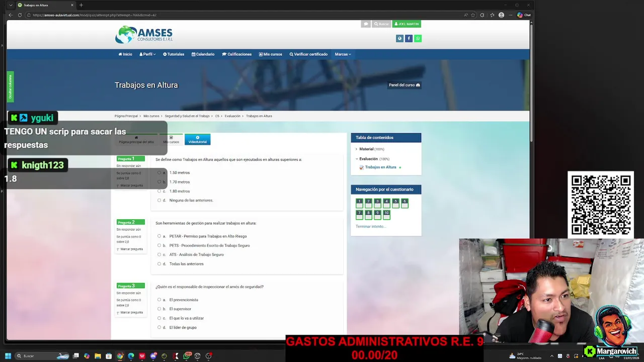This screenshot has width=644, height=362.
Task: Reload the page with browser refresh icon
Action: (x=20, y=15)
